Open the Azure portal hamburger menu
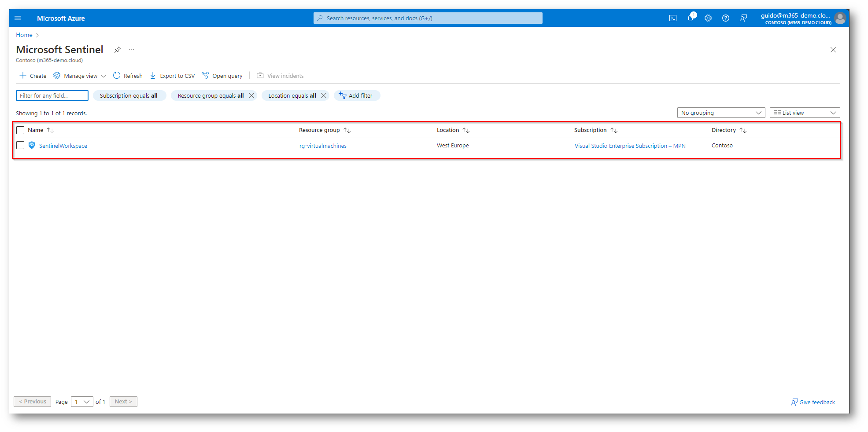The image size is (868, 432). click(x=18, y=18)
